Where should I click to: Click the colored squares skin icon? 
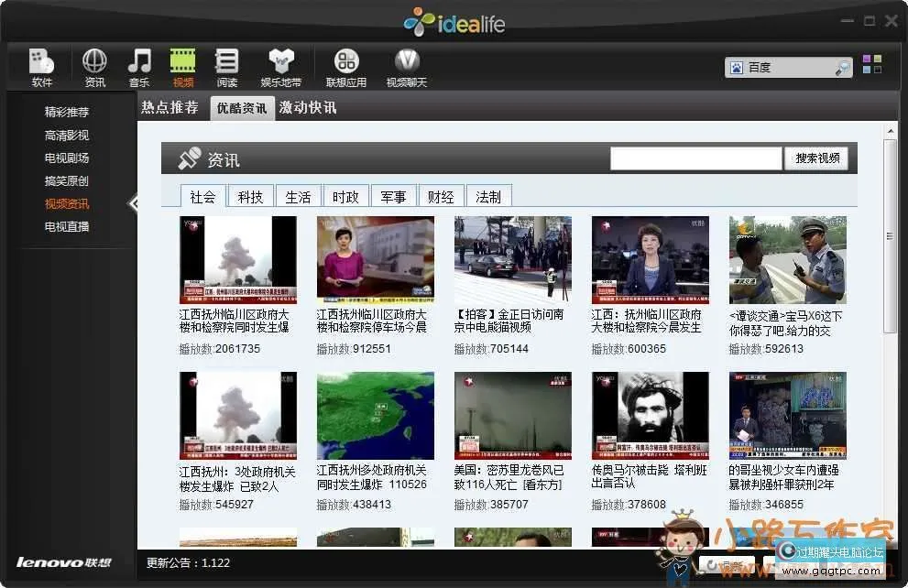[x=872, y=65]
